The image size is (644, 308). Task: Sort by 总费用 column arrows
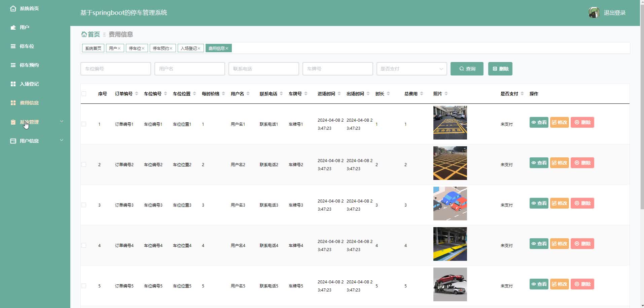click(422, 94)
